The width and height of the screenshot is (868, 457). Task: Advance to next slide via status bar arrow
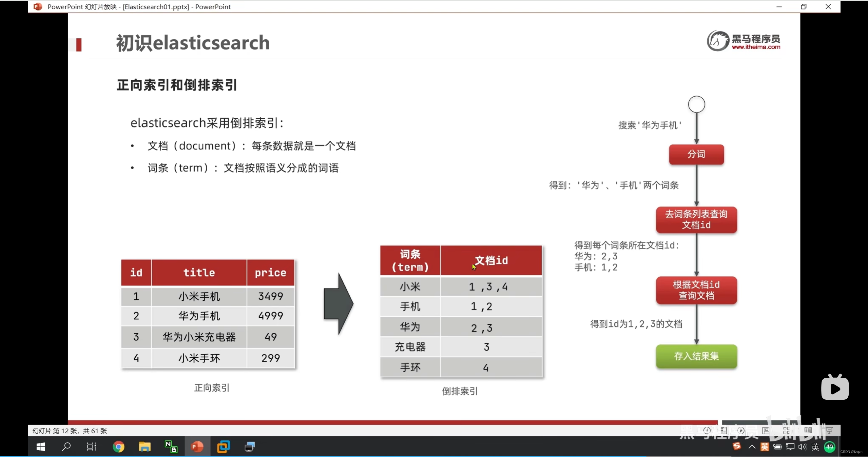pos(741,431)
